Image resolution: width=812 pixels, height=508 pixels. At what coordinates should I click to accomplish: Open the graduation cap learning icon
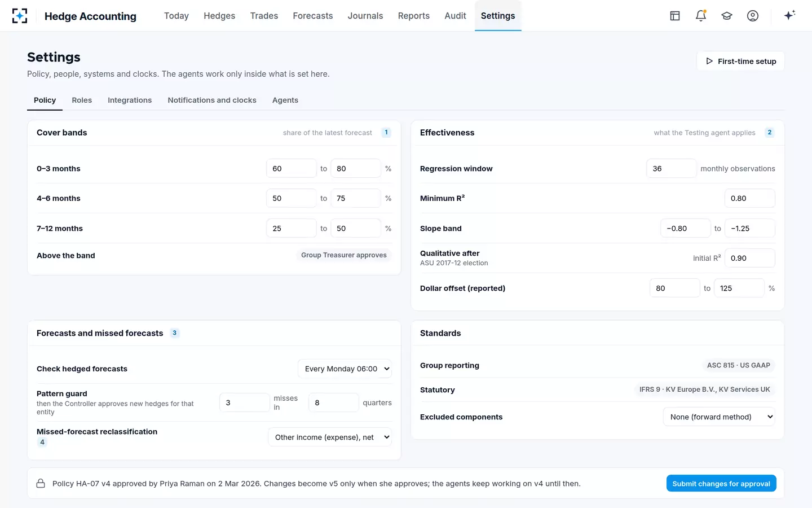point(727,16)
